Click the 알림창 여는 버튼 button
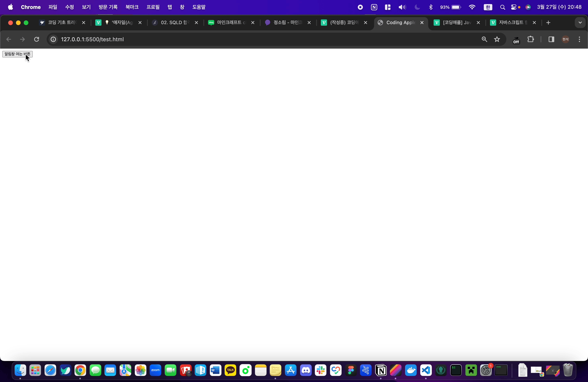The height and width of the screenshot is (382, 588). coord(17,54)
